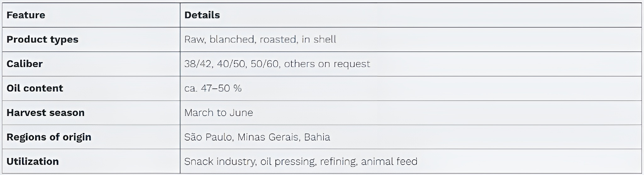The width and height of the screenshot is (644, 175).
Task: Click on 'Minas Gerais' in regions
Action: point(268,137)
